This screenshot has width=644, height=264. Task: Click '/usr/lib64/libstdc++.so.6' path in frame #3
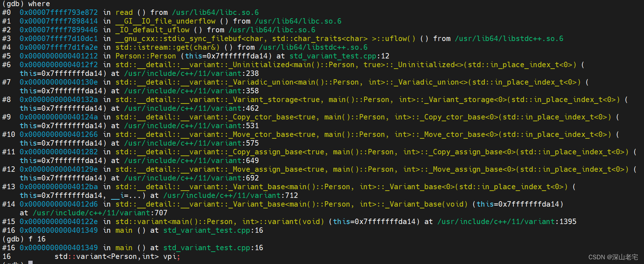tap(509, 38)
